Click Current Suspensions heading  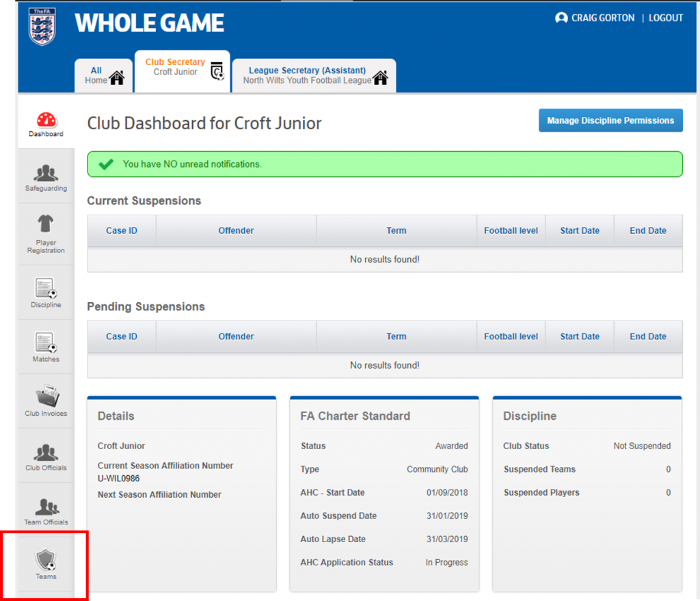click(x=144, y=201)
